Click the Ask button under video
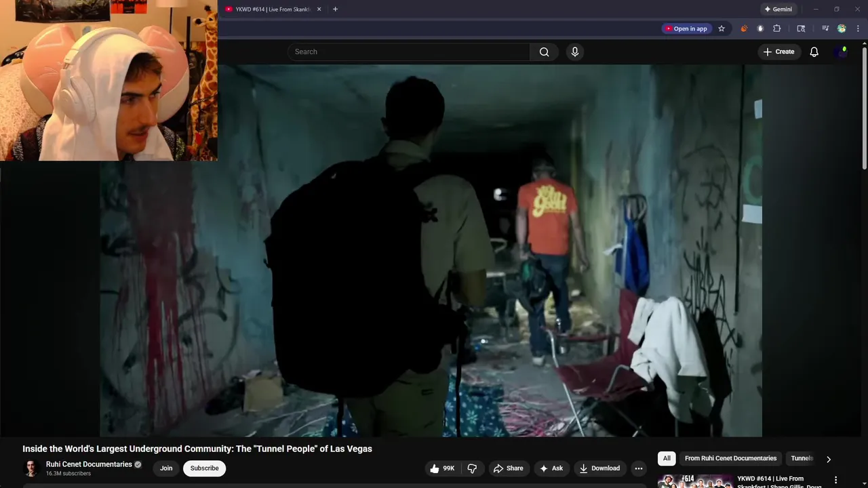The height and width of the screenshot is (488, 868). (551, 468)
